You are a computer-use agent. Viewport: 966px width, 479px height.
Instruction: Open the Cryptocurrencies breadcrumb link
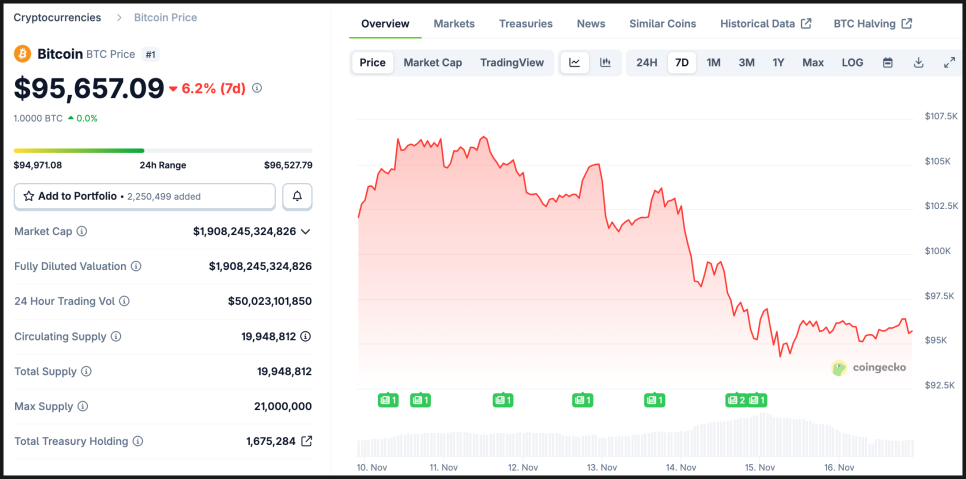(x=57, y=18)
